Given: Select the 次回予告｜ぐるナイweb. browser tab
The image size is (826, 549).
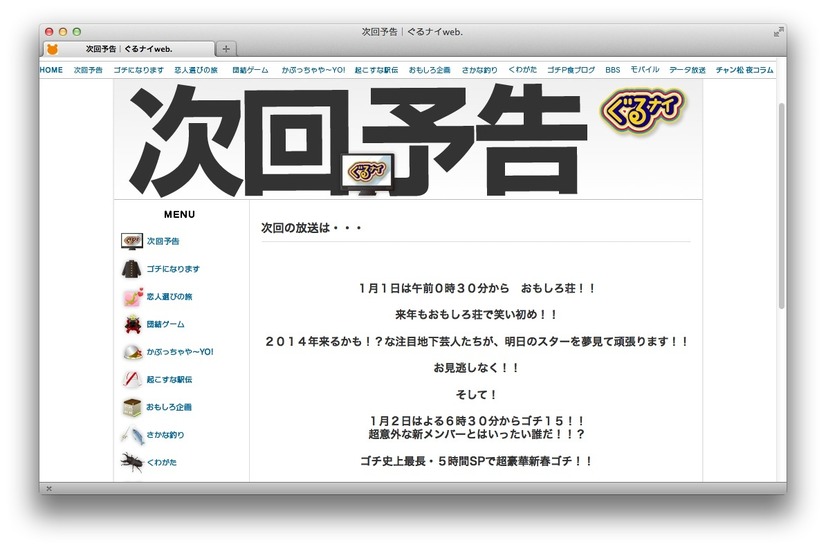Looking at the screenshot, I should (x=130, y=48).
